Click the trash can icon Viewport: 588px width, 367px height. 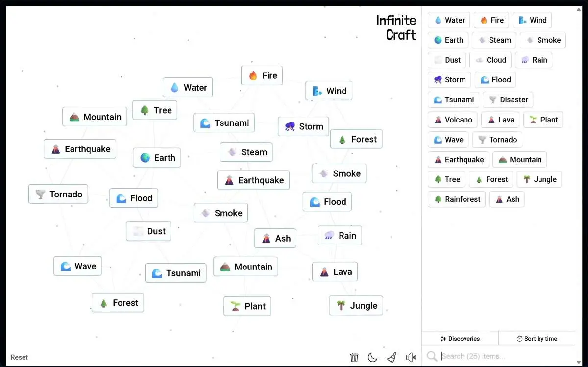354,357
